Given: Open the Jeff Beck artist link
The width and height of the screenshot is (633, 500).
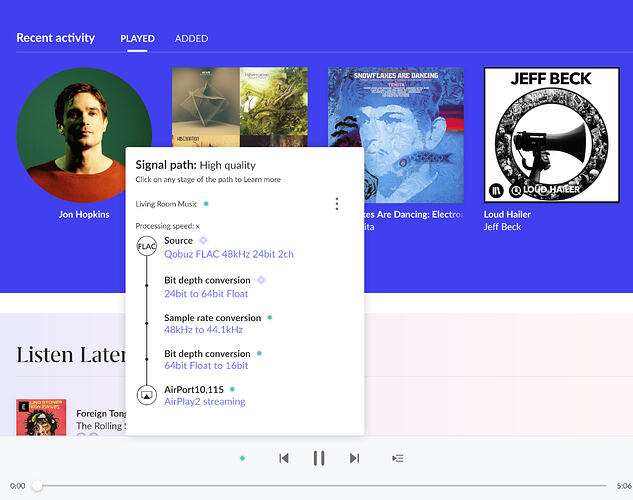Looking at the screenshot, I should click(502, 227).
